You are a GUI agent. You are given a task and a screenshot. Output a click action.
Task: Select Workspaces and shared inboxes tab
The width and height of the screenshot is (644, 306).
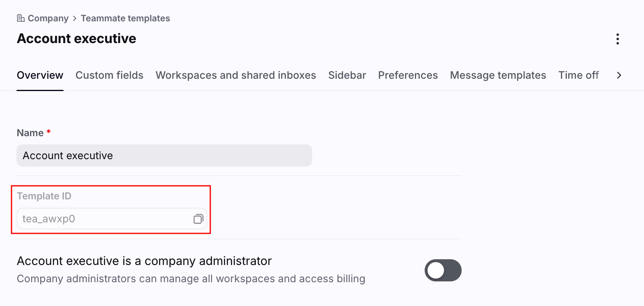[236, 75]
